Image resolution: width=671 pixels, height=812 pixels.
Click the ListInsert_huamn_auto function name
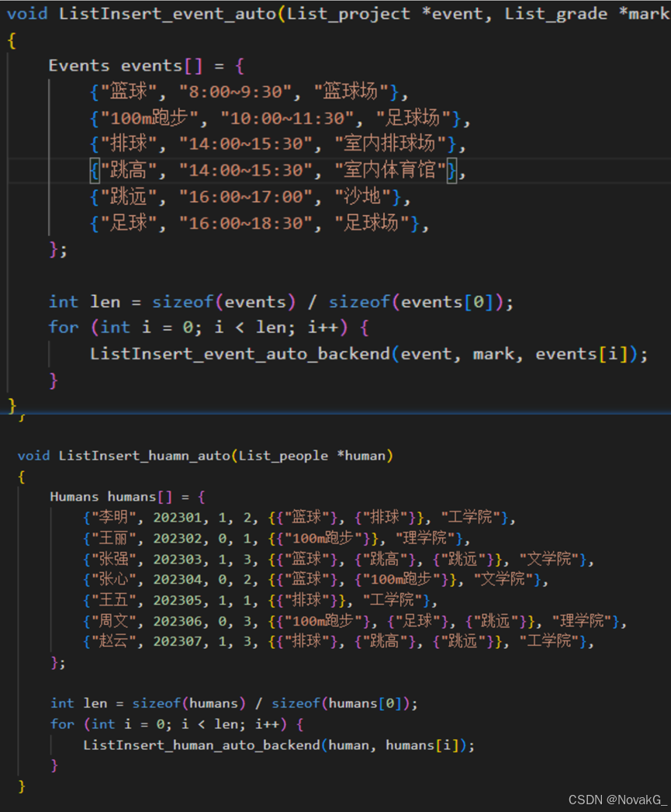(x=144, y=456)
